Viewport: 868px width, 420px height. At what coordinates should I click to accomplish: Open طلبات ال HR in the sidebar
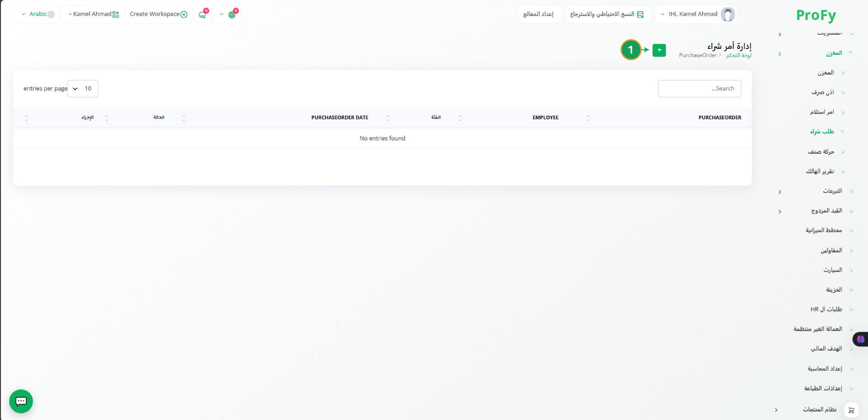[x=826, y=309]
